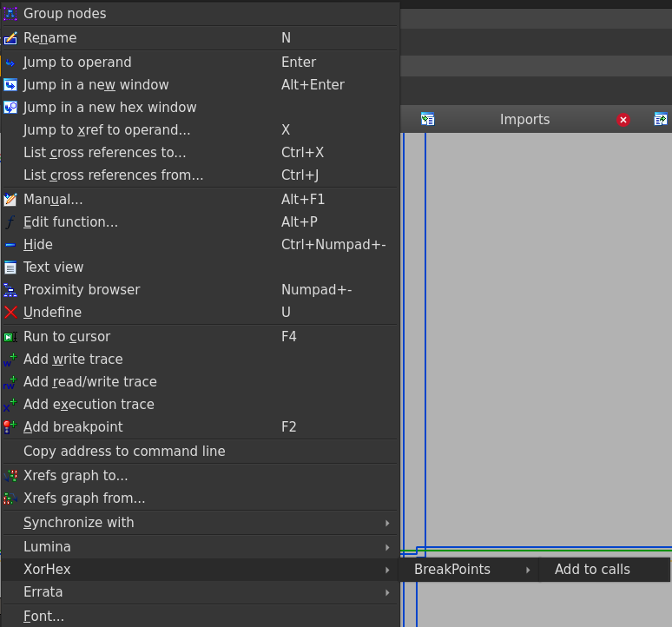Open Edit function… menu entry
Screen dimensions: 672x627
coord(200,222)
